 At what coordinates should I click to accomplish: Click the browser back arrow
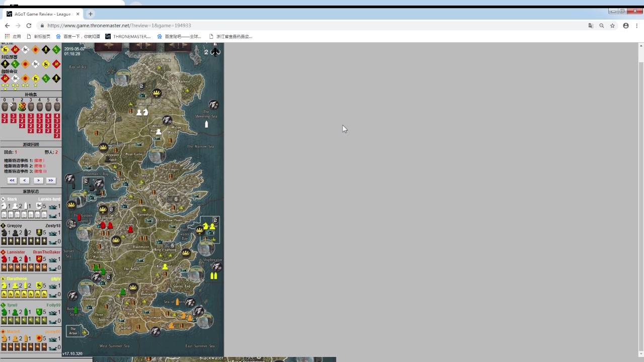click(7, 26)
